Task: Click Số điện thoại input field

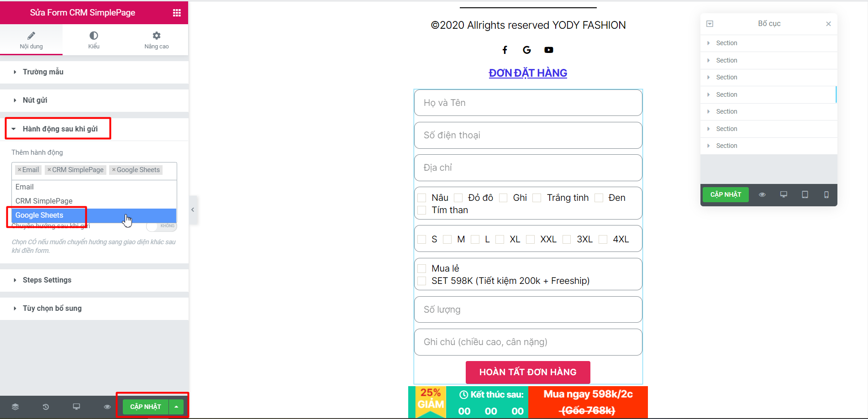Action: pyautogui.click(x=528, y=135)
